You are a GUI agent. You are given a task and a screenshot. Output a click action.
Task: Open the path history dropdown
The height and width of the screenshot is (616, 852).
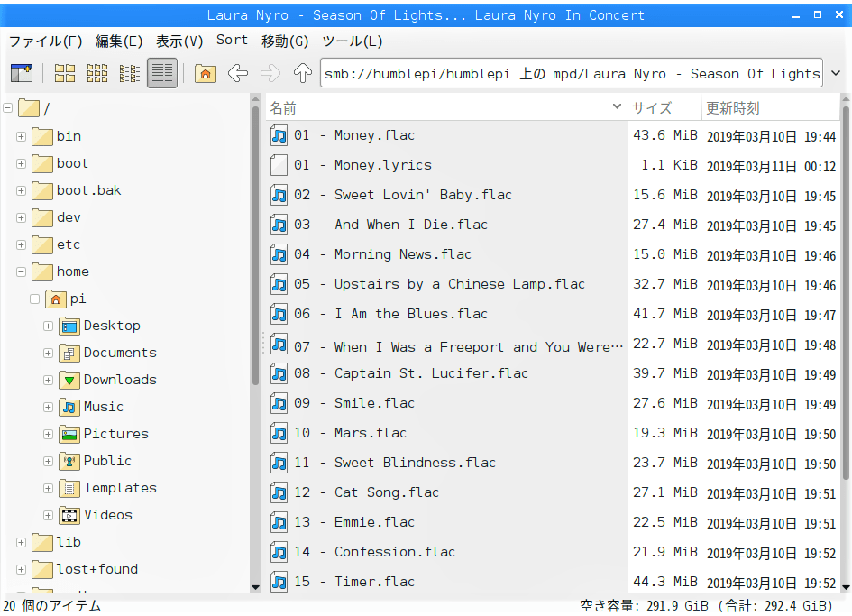(x=836, y=73)
